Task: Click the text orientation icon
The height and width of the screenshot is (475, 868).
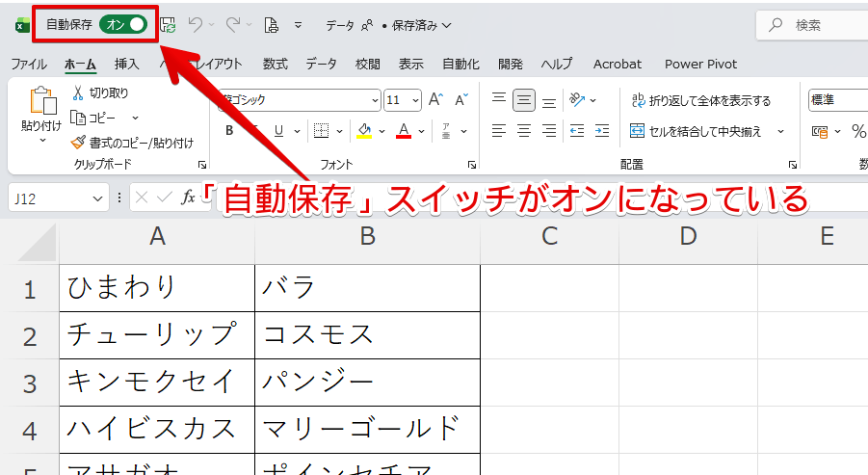Action: (x=577, y=99)
